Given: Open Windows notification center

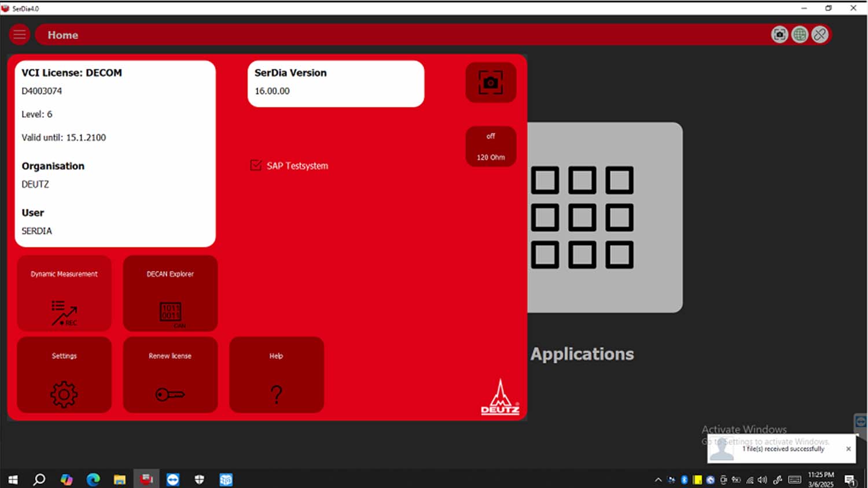Looking at the screenshot, I should (x=850, y=480).
